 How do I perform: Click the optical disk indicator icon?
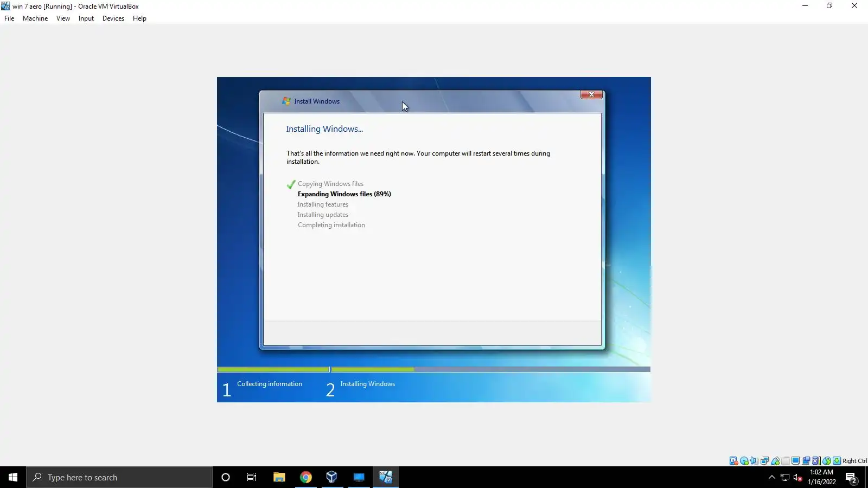click(744, 461)
